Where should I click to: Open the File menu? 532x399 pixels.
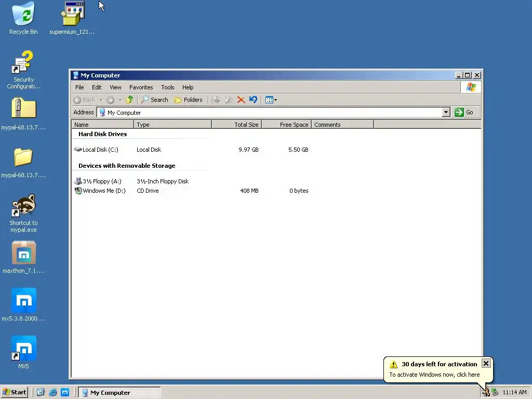click(79, 87)
